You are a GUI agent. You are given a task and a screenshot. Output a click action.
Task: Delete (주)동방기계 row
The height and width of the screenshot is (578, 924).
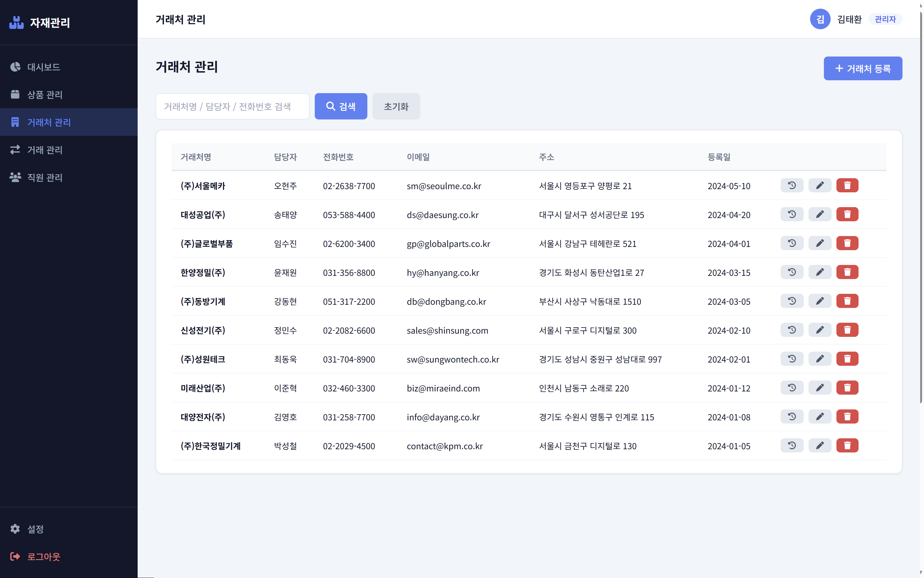847,301
